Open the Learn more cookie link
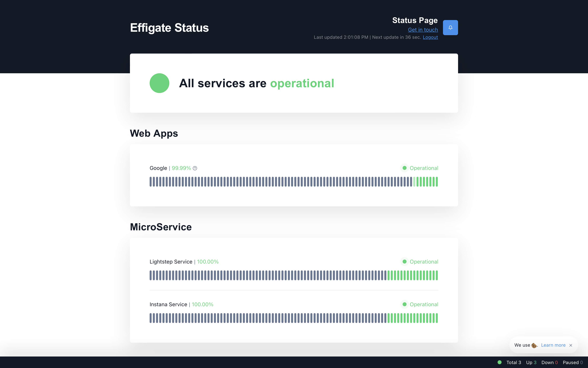This screenshot has width=588, height=368. point(553,345)
